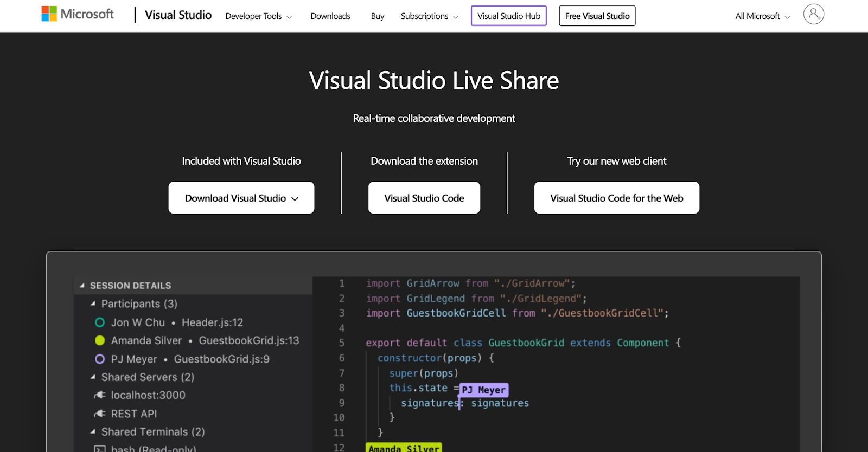
Task: Click 'Download the extension' label
Action: coord(424,161)
